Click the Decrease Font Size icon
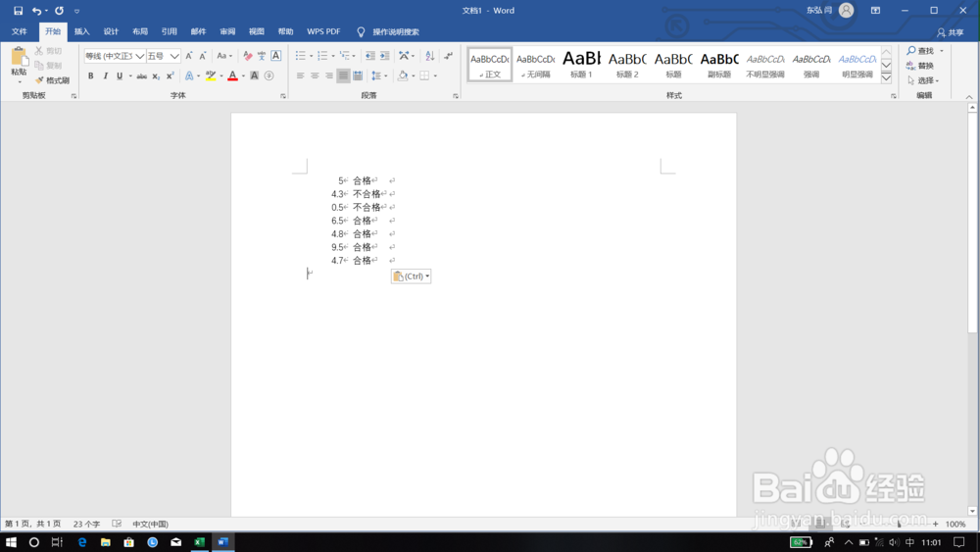Screen dimensions: 980x552 tap(203, 56)
